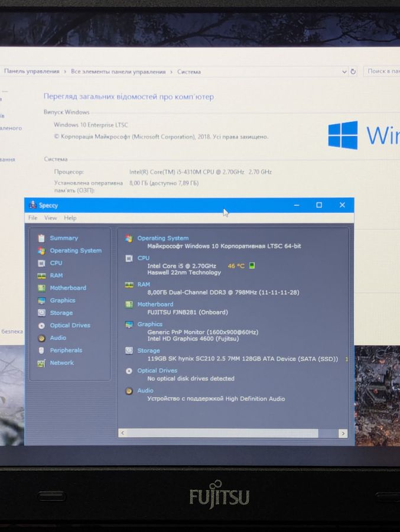Click the Storage icon in summary panel
The image size is (400, 532).
[129, 351]
